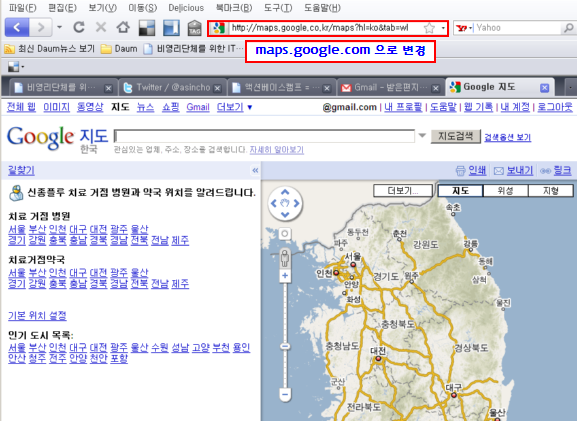Click the map zoom slider handle
This screenshot has height=421, width=577.
(285, 346)
